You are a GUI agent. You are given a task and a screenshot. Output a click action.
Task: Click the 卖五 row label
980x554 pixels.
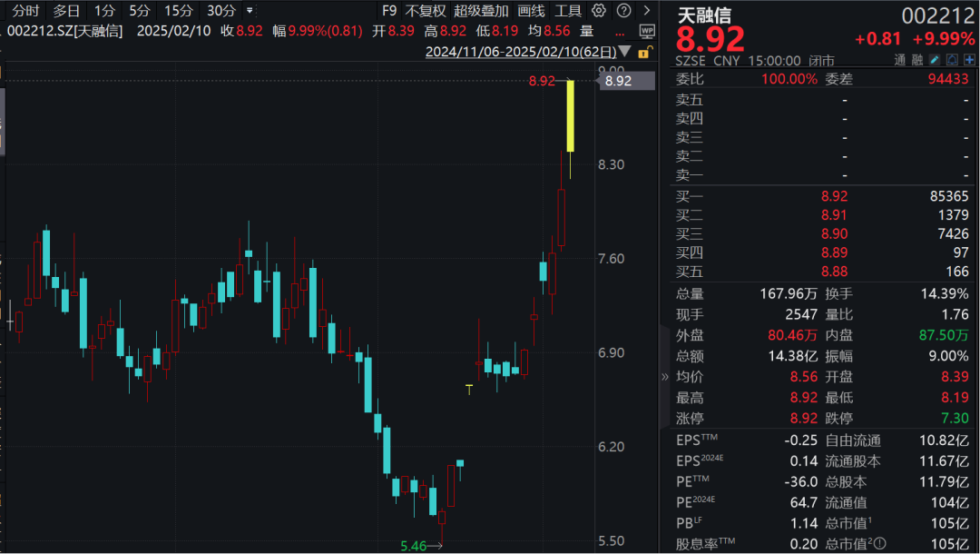point(690,100)
